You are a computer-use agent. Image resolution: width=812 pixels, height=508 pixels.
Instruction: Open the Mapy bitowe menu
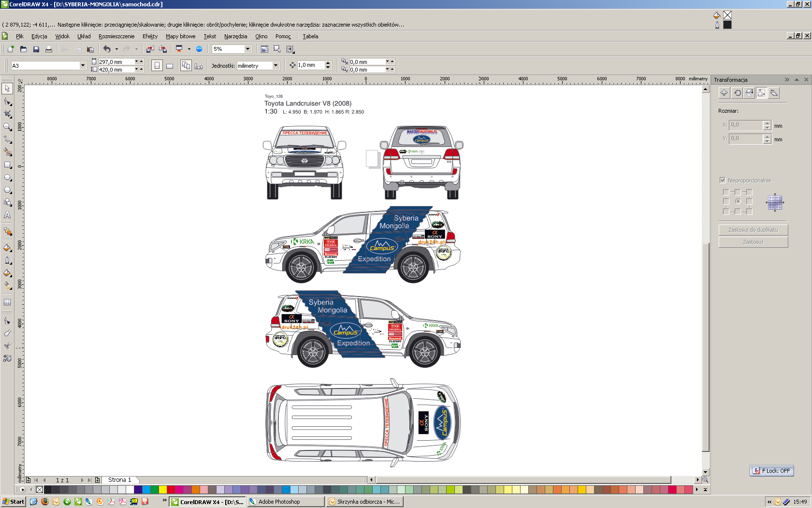pyautogui.click(x=181, y=36)
